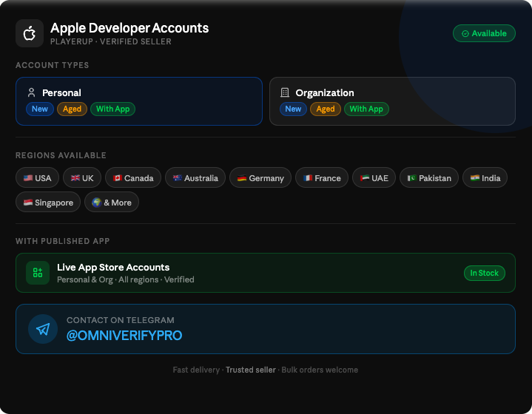Choose the With App tag under Organization

click(366, 109)
